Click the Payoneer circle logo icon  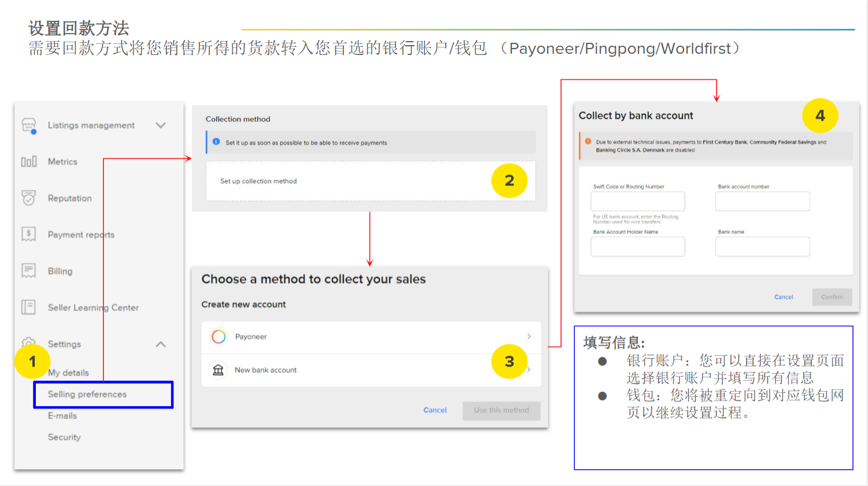pyautogui.click(x=219, y=336)
